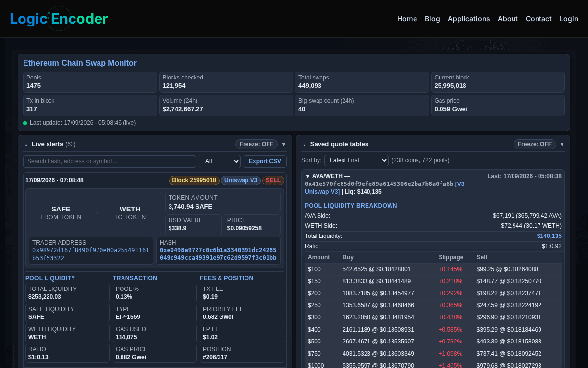Screen dimensions: 588x368
Task: Open the Contact page
Action: tap(539, 19)
